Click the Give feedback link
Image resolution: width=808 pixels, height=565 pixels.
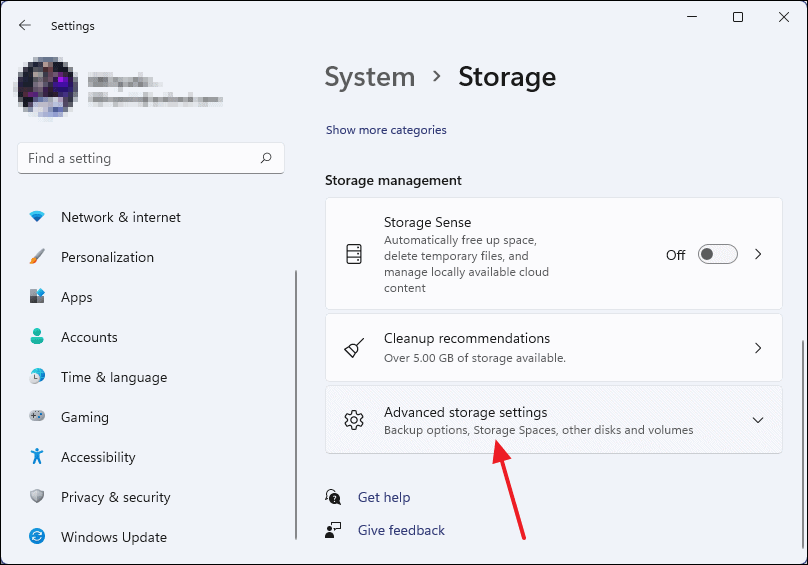(x=401, y=530)
